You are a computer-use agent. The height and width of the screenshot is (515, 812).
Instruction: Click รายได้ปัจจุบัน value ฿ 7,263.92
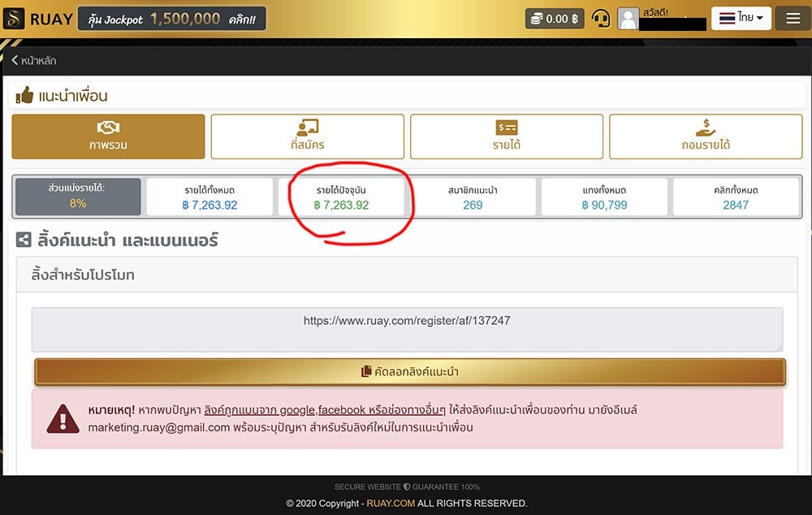(341, 206)
